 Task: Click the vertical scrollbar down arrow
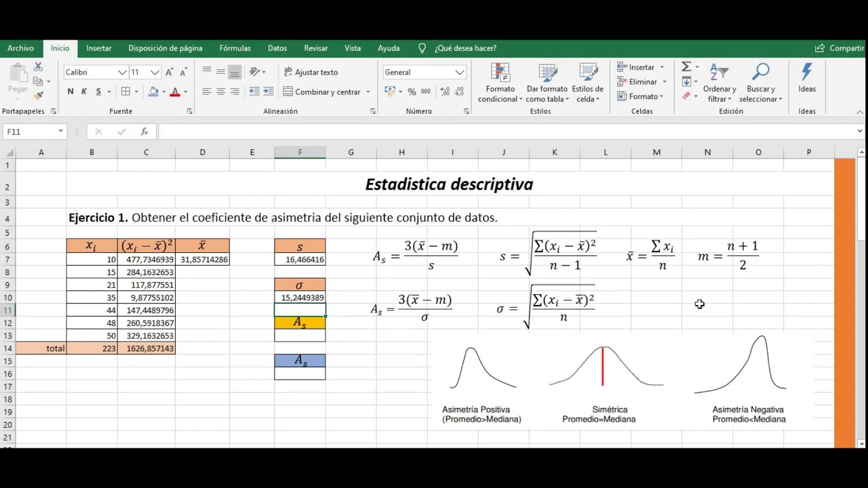click(x=861, y=443)
